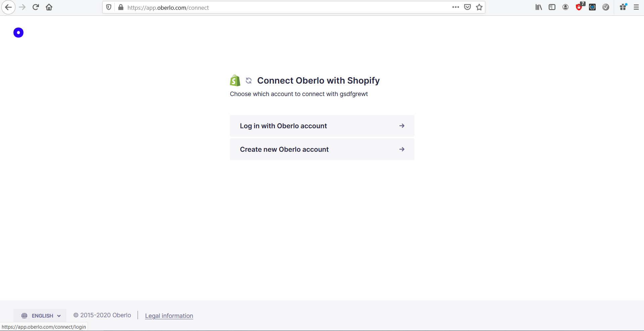644x331 pixels.
Task: Click the Connect Oberlo with Shopify heading
Action: coord(318,81)
